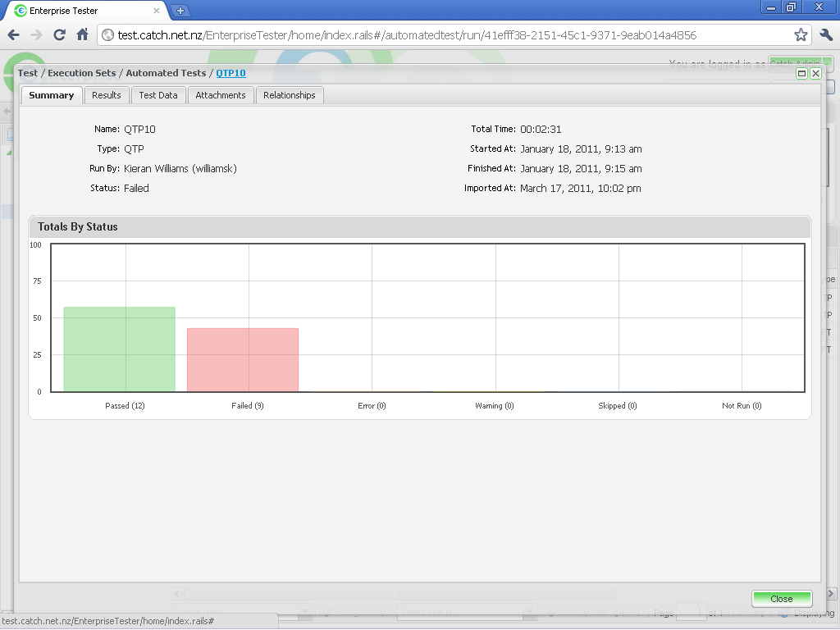
Task: Click the red Failed bar in chart
Action: pos(242,360)
